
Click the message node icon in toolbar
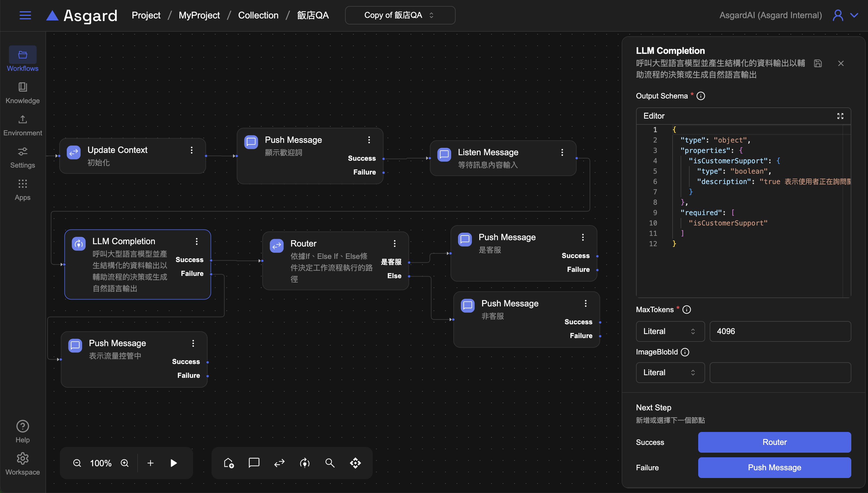click(x=254, y=462)
